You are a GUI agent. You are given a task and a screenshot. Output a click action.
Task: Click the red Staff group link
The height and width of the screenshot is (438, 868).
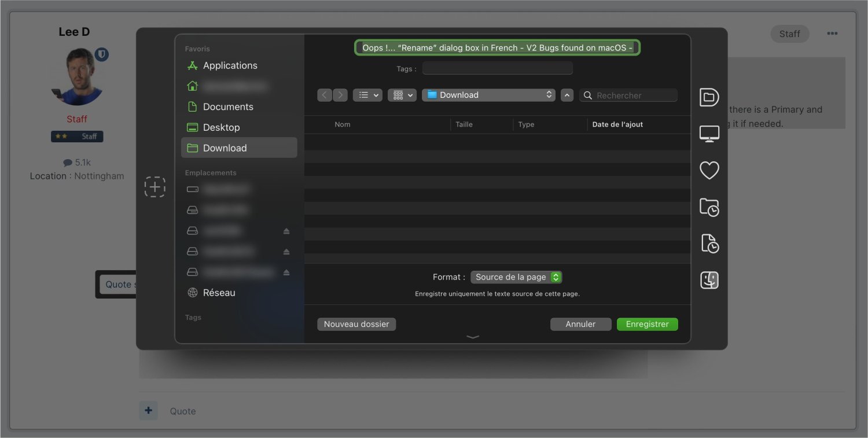(77, 119)
